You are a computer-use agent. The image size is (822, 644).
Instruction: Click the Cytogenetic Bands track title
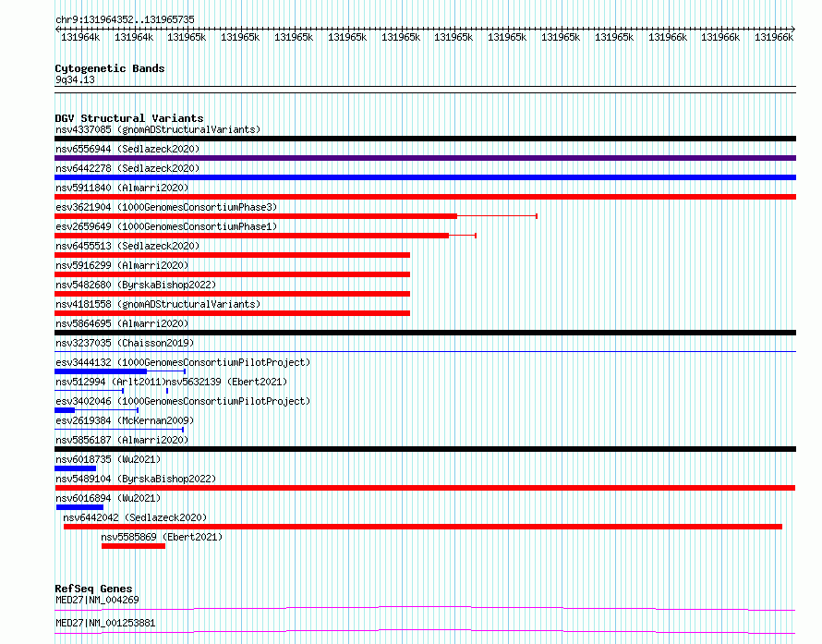click(x=110, y=68)
